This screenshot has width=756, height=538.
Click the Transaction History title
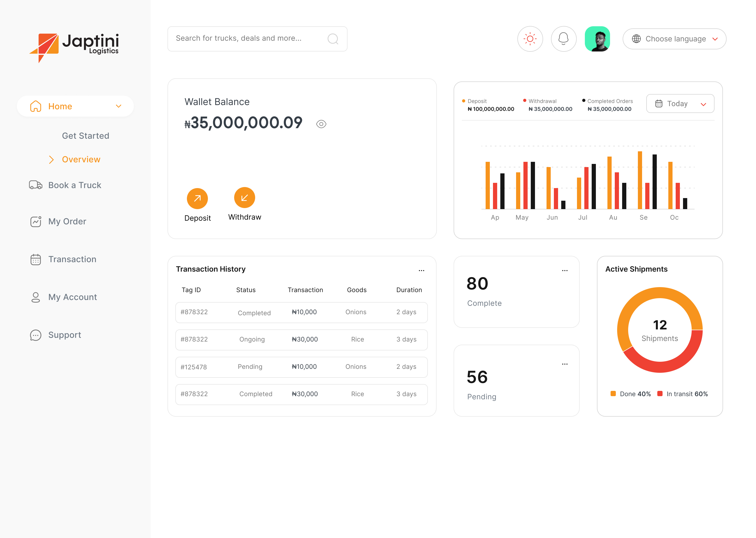(211, 269)
